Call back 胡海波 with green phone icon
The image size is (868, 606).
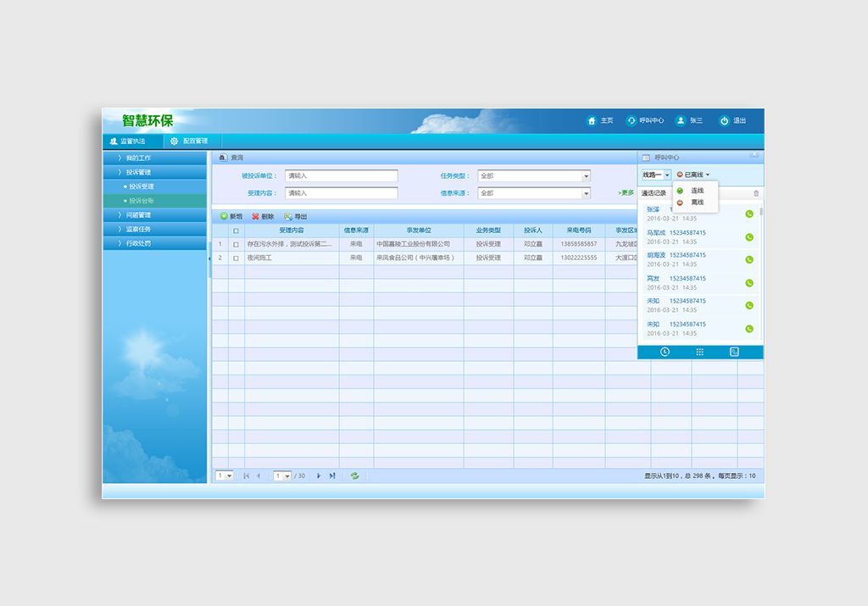pos(749,259)
